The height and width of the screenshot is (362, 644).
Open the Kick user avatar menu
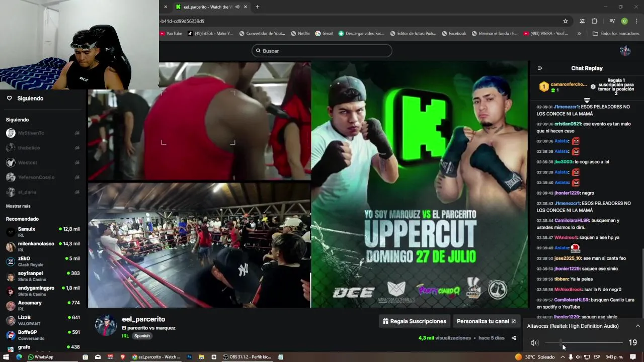click(625, 51)
